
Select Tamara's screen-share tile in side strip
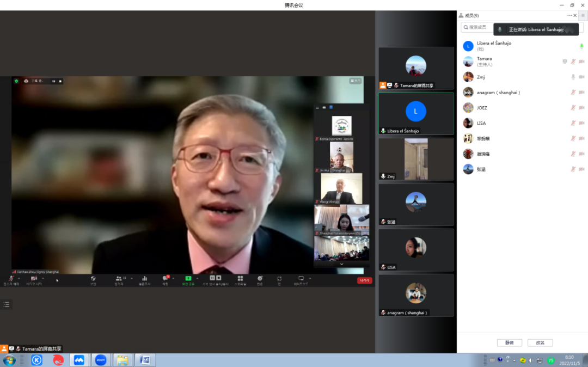416,68
